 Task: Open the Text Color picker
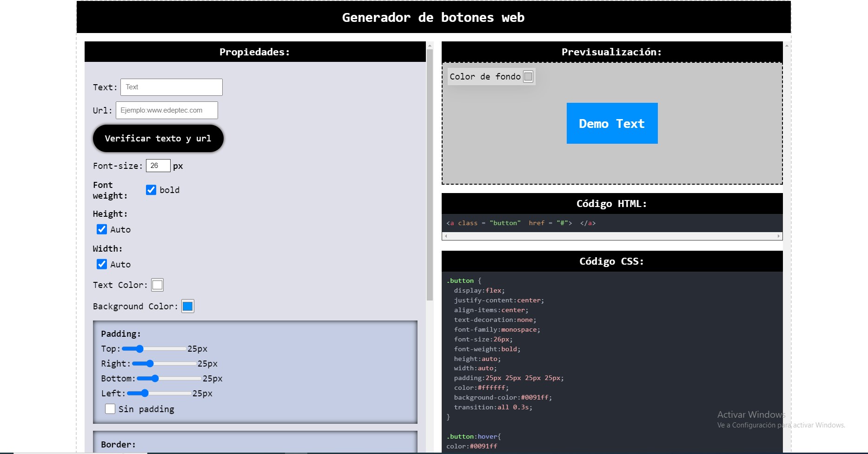tap(157, 285)
